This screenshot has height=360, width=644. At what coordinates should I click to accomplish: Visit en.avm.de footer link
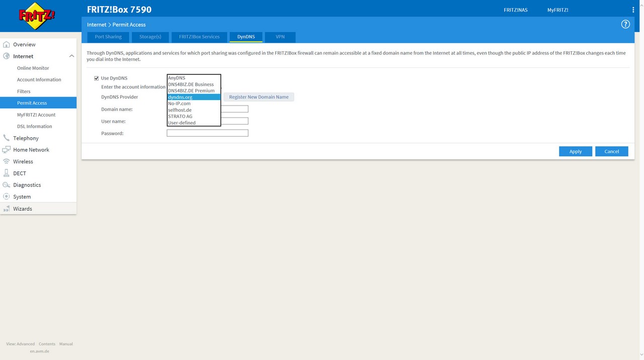pos(39,351)
